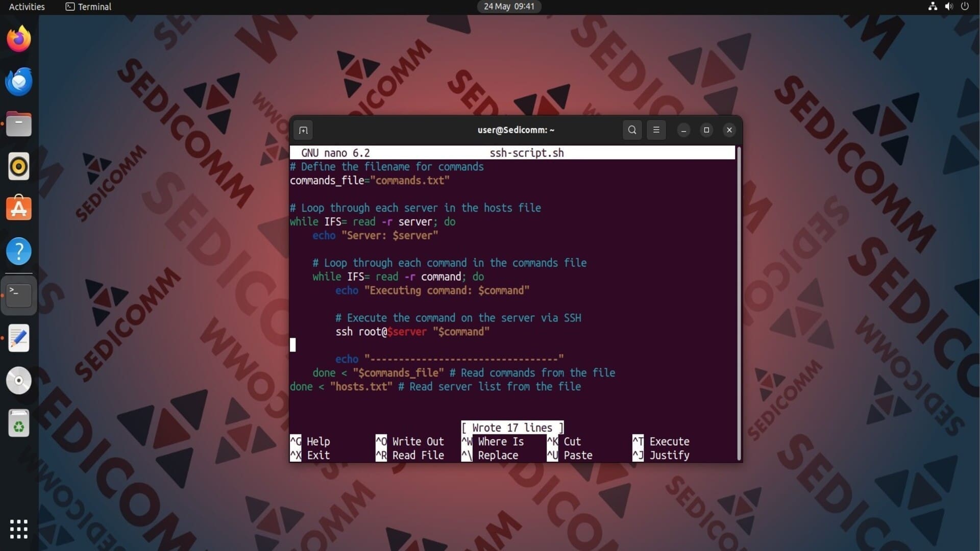Maximize the terminal window
Image resolution: width=980 pixels, height=551 pixels.
point(706,130)
